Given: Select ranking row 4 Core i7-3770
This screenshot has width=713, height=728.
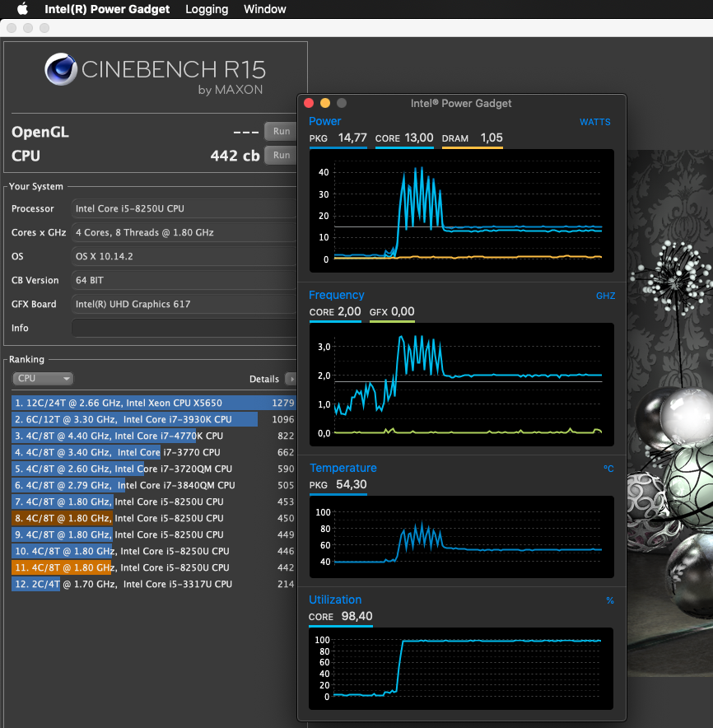Looking at the screenshot, I should (154, 452).
